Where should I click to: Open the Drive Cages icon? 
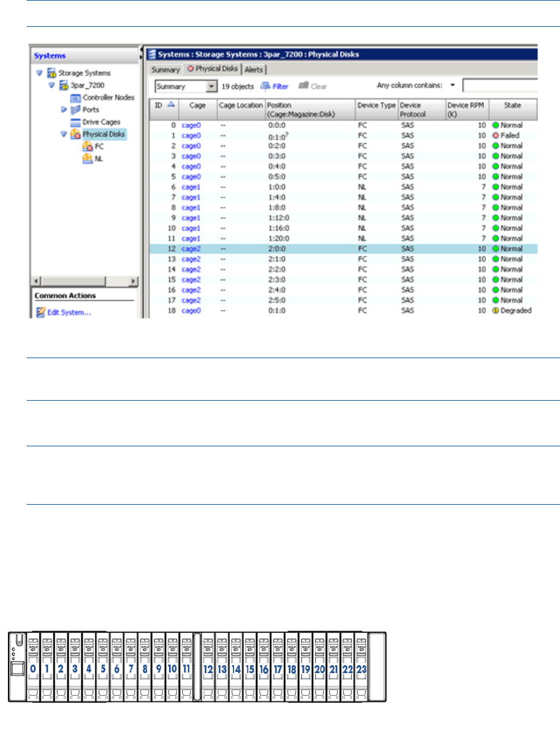[77, 122]
